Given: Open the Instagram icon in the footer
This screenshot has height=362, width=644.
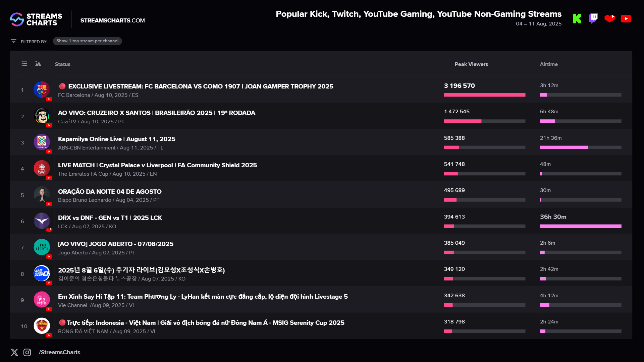Looking at the screenshot, I should [27, 352].
